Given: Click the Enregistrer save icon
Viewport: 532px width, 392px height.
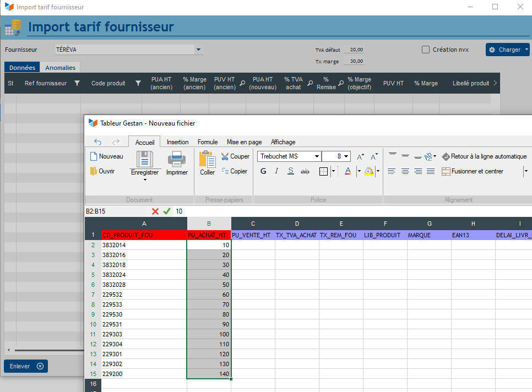Looking at the screenshot, I should [x=144, y=159].
